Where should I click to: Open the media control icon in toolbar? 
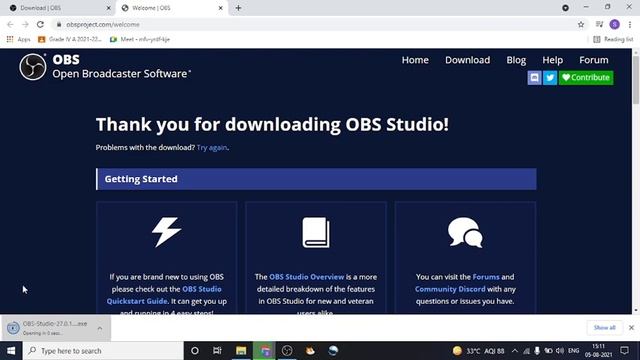tap(599, 24)
